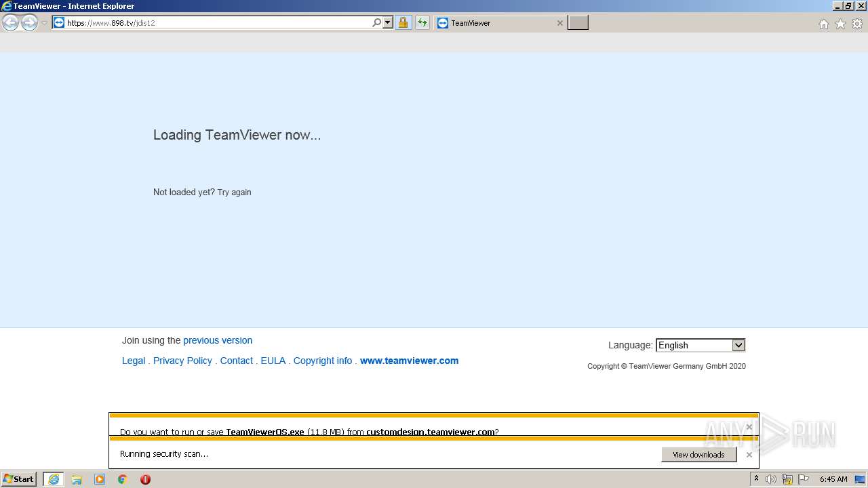Screen dimensions: 868x488
Task: Go back with the browser Back arrow
Action: point(10,23)
